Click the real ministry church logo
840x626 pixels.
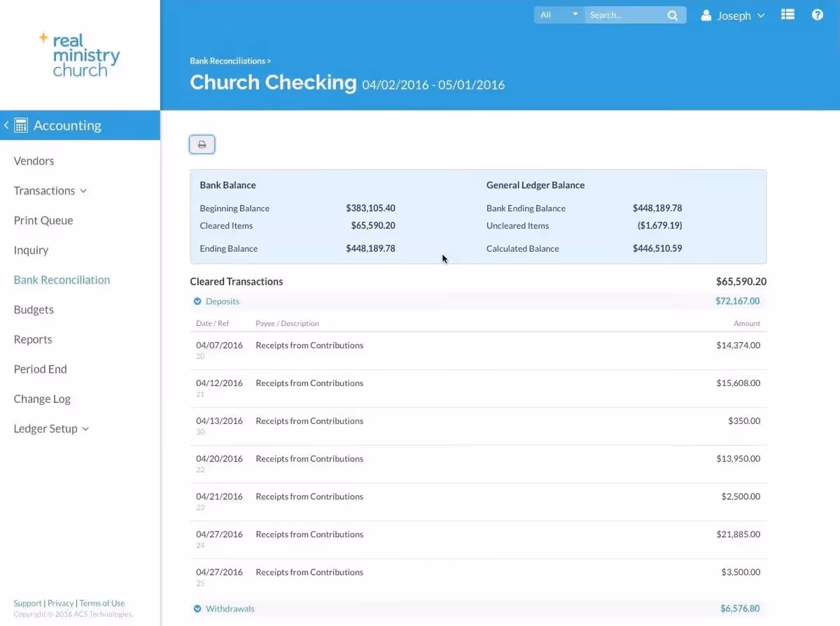[x=79, y=54]
